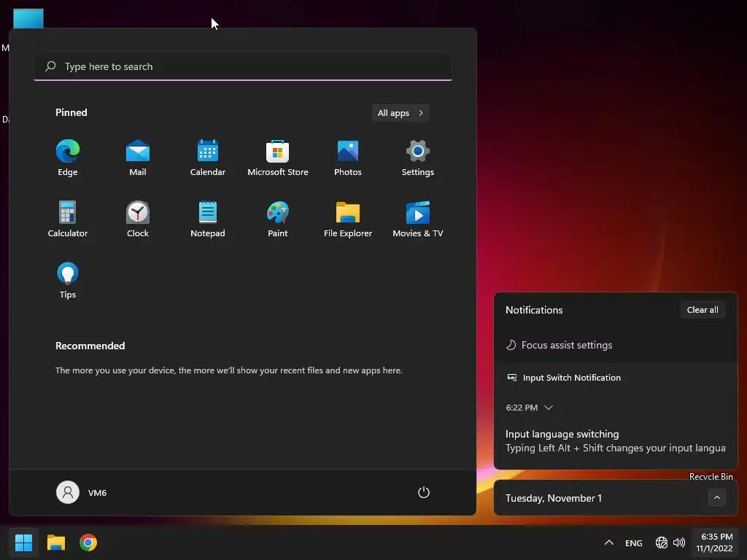
Task: Open the Edge browser from pinned apps
Action: pyautogui.click(x=68, y=157)
